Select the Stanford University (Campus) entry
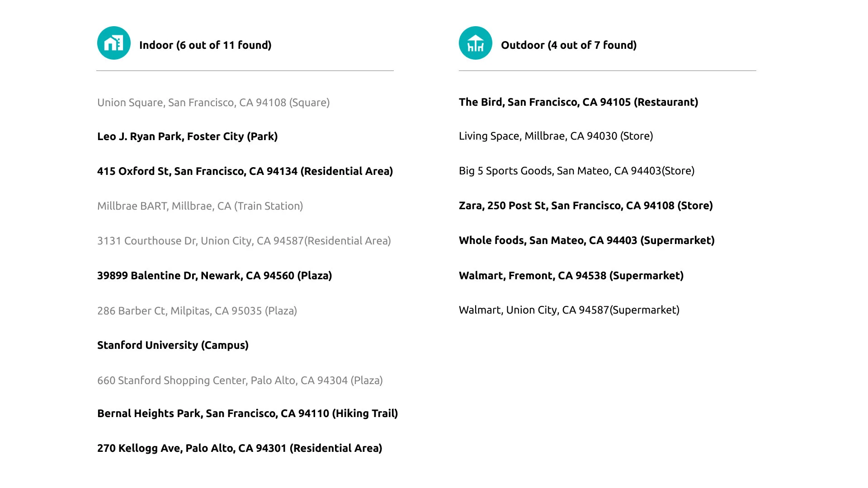 (173, 345)
